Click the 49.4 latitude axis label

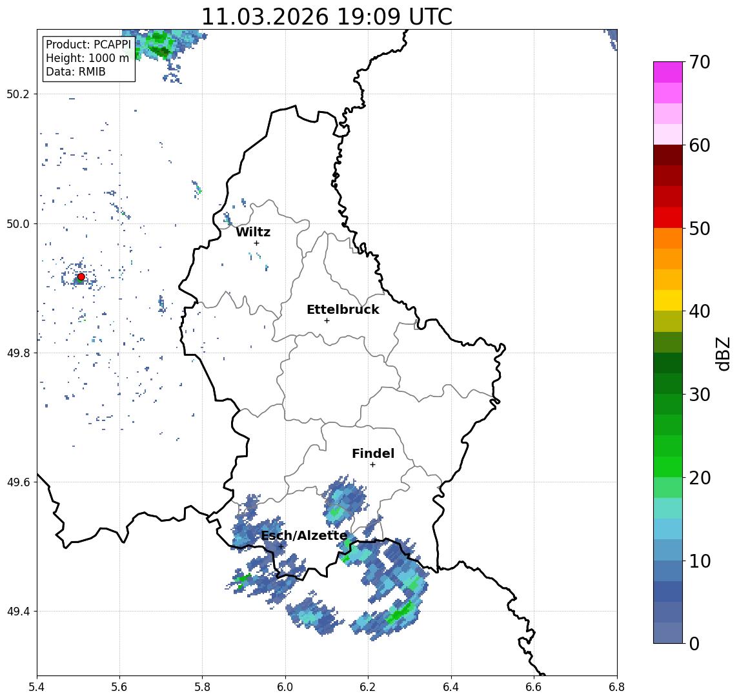18,612
